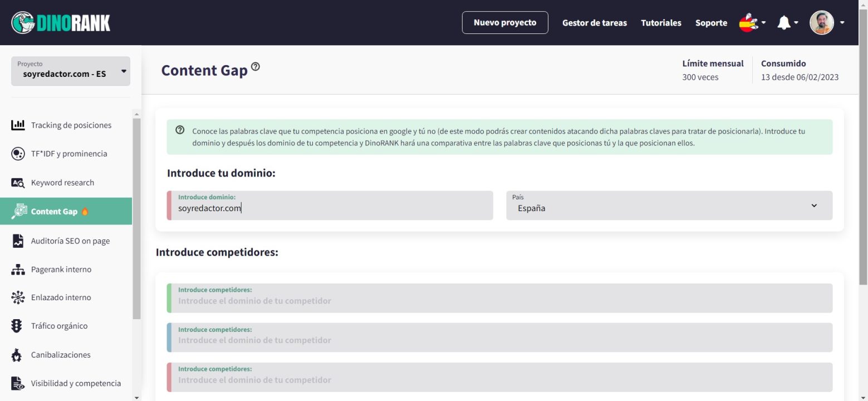Expand the user account dropdown arrow
This screenshot has height=401, width=868.
click(842, 23)
